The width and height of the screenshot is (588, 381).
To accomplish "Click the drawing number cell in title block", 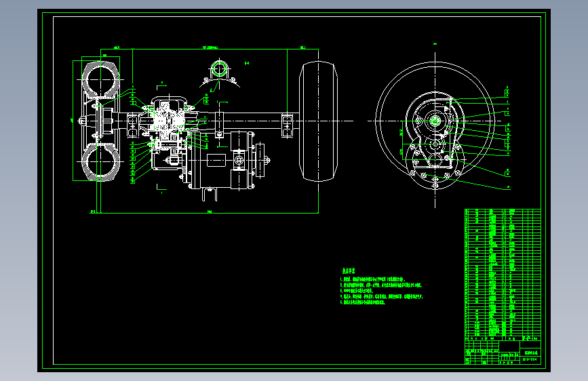I will pos(531,359).
